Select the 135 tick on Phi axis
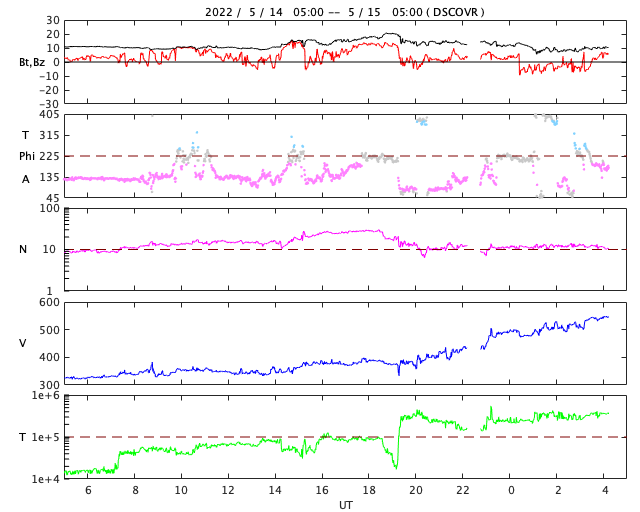640x512 pixels. coord(49,178)
